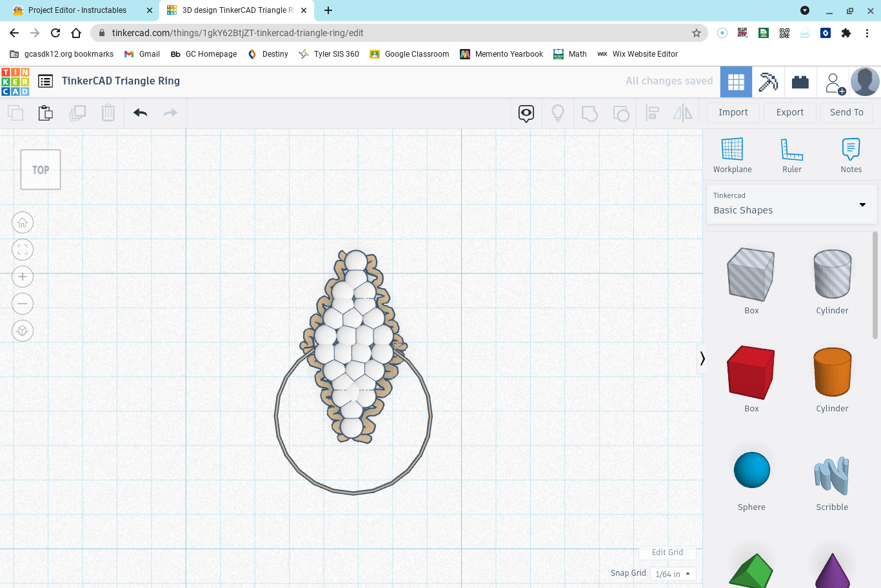Open the Minecraft pickaxe export view

coord(768,81)
